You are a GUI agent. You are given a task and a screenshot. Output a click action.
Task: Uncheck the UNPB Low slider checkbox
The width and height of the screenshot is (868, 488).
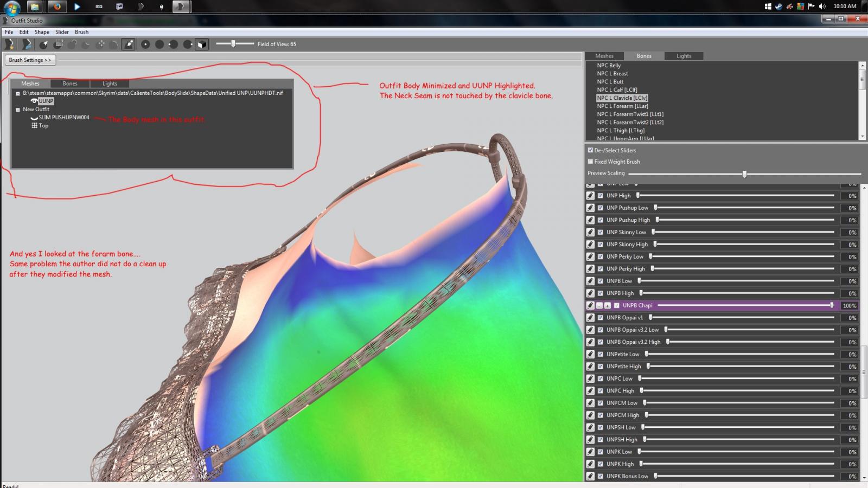click(x=600, y=281)
